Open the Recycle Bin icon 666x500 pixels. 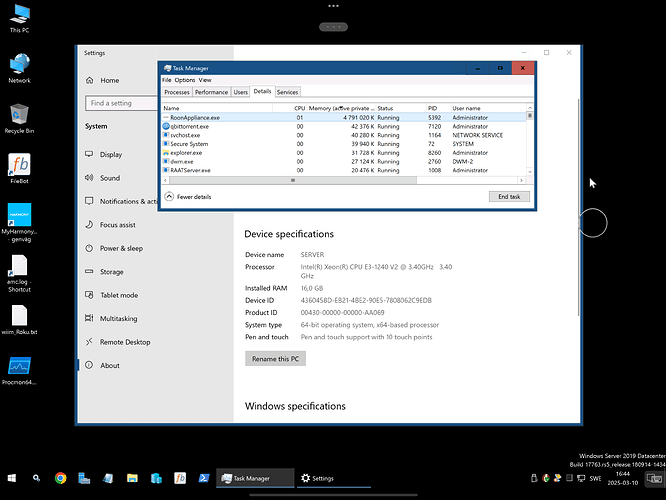[20, 119]
